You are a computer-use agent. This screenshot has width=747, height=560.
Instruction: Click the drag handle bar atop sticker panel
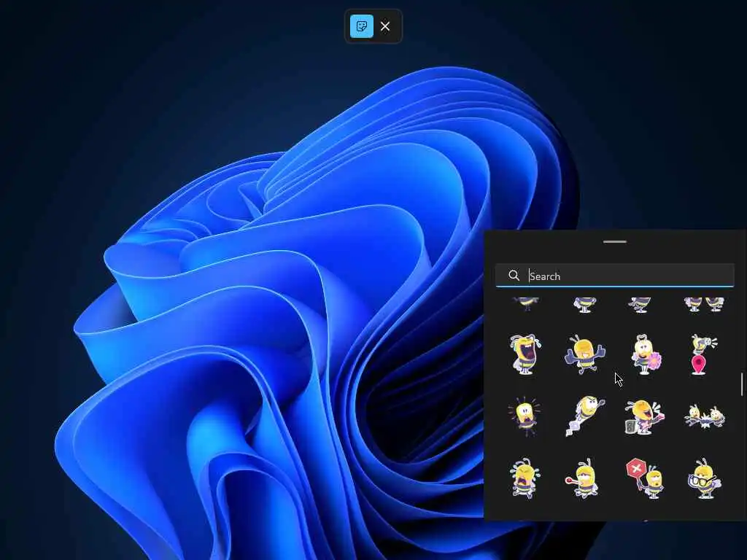tap(614, 242)
